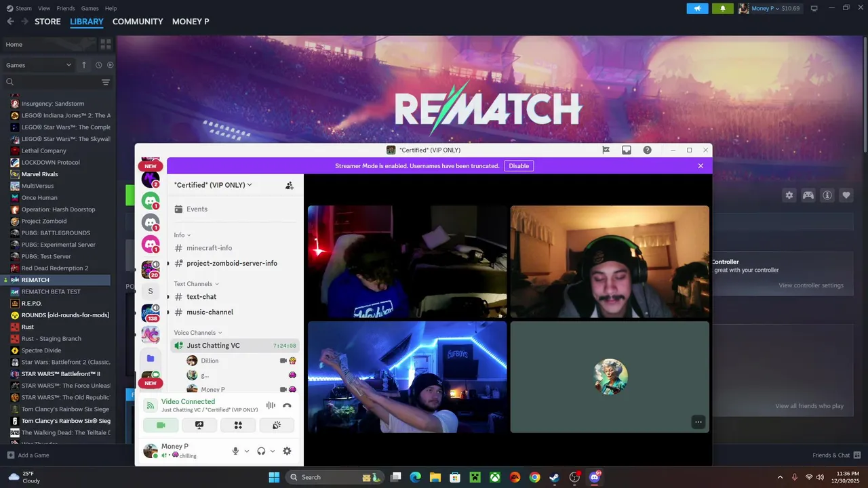Turn off Discord camera
The width and height of the screenshot is (868, 488).
[161, 425]
